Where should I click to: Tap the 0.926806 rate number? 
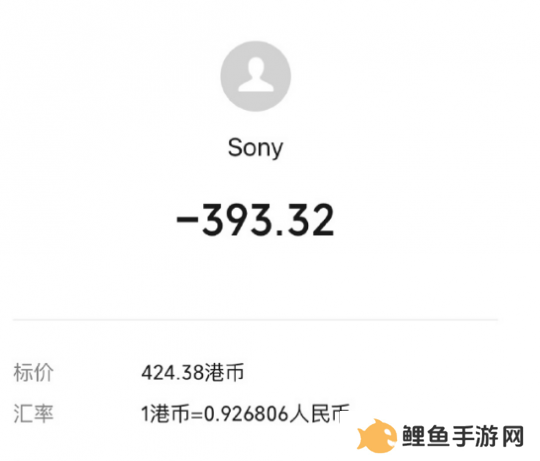click(x=246, y=413)
